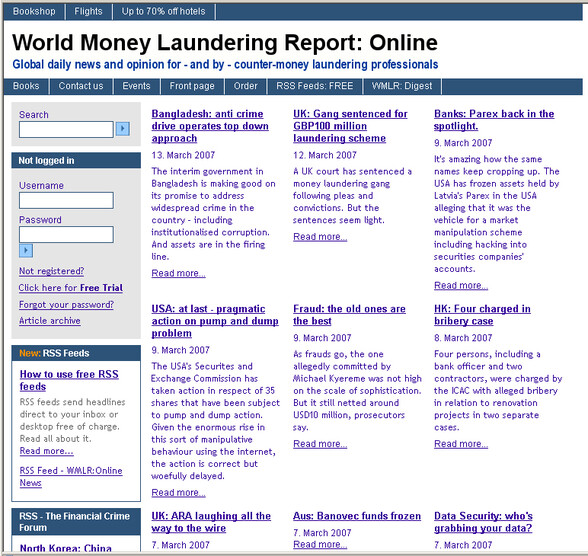Click the 'Not logged in' panel header
Image resolution: width=588 pixels, height=556 pixels.
point(76,160)
